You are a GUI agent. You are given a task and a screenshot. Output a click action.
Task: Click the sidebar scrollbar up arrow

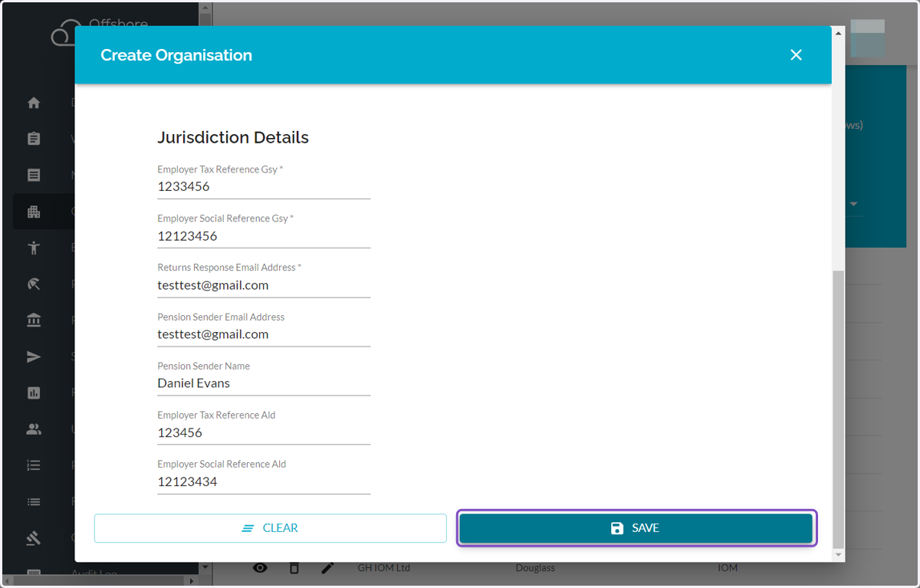pos(205,6)
